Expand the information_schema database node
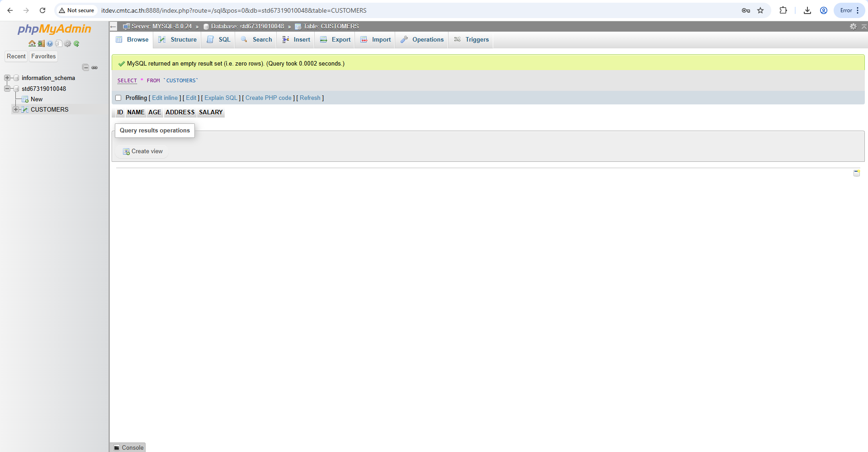Screen dimensions: 868x452 (x=7, y=78)
